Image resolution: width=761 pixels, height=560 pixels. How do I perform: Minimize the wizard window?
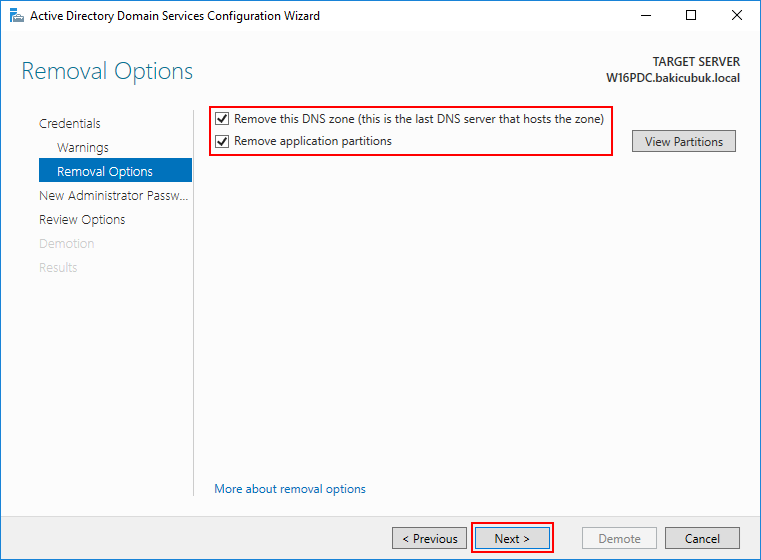pyautogui.click(x=646, y=16)
